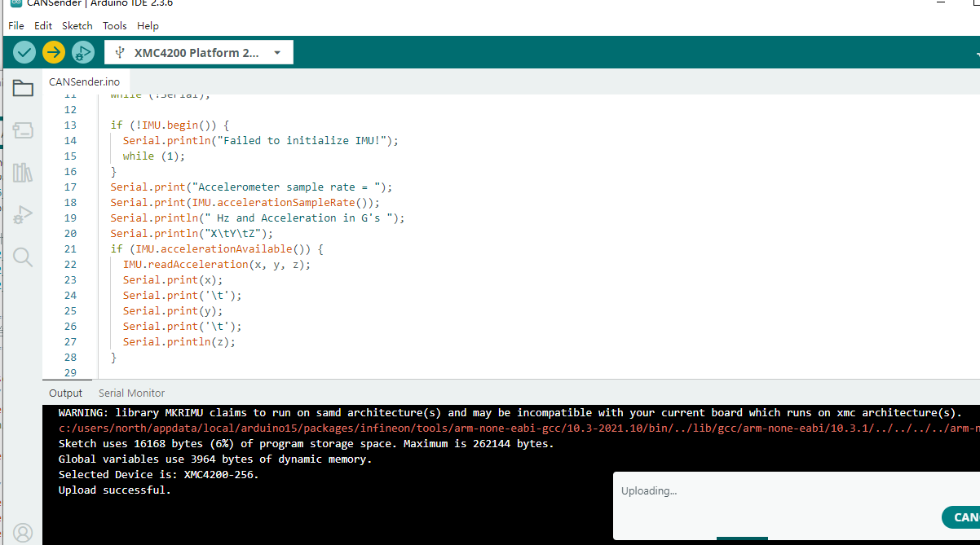Switch to the Output panel tab
This screenshot has width=980, height=545.
65,393
